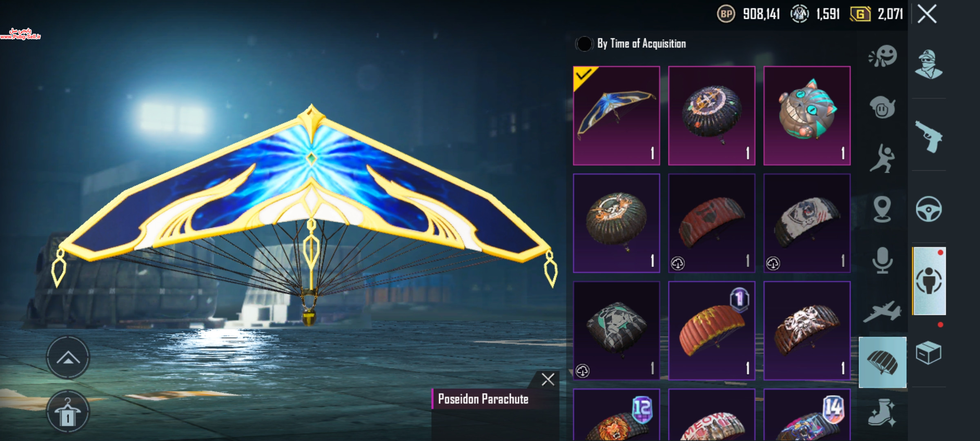Switch to the parachute skins tab
Screen dimensions: 980x441
coord(882,362)
